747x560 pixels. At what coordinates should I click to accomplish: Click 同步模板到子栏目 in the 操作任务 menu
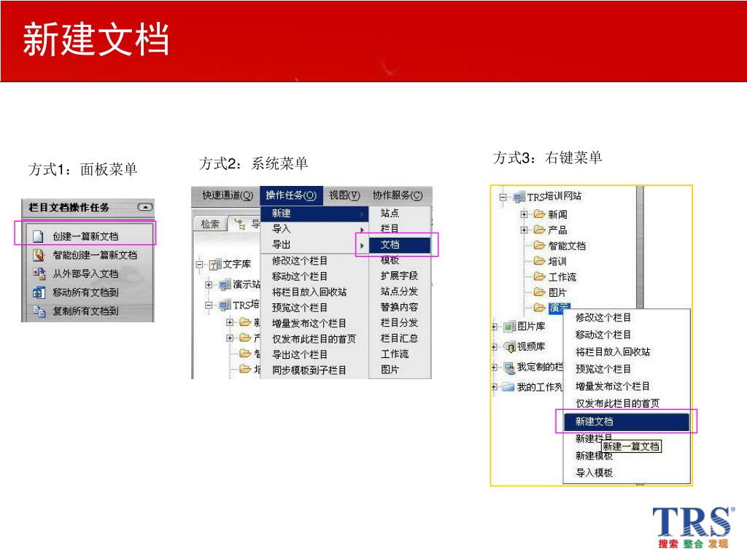point(309,370)
